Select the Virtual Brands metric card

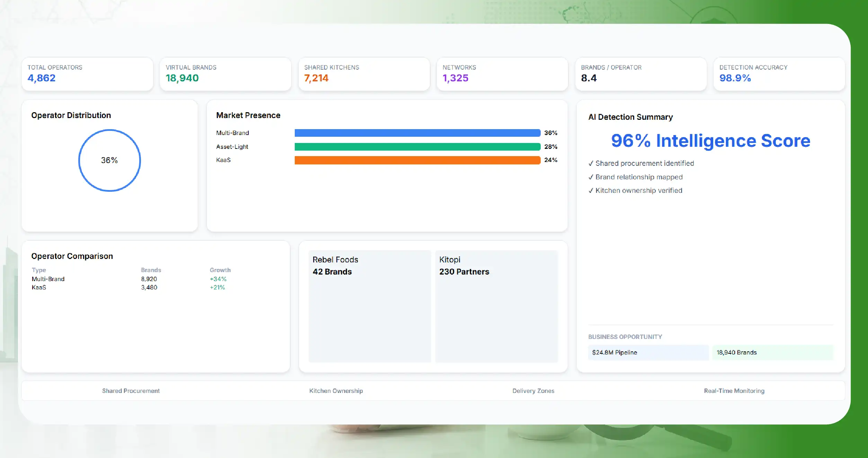pyautogui.click(x=225, y=74)
